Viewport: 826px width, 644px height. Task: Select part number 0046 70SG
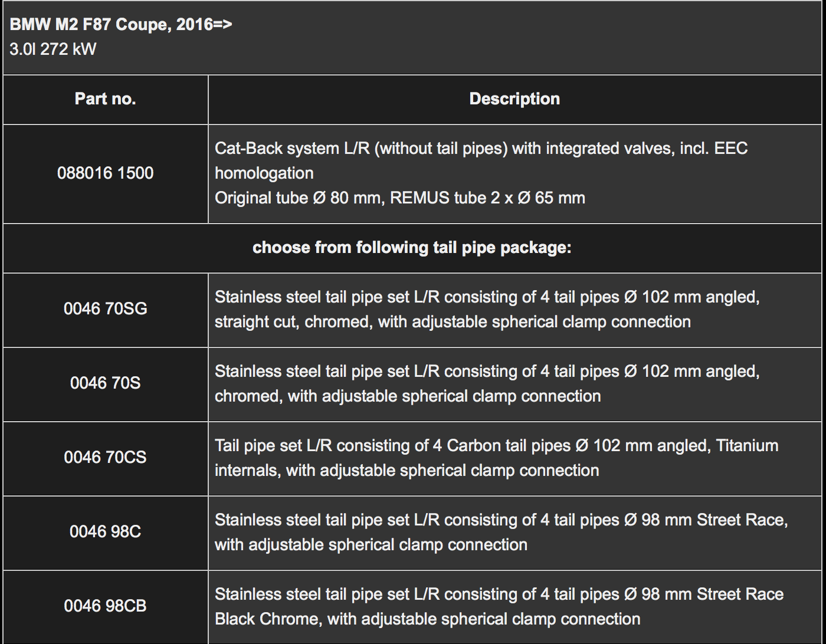(106, 308)
